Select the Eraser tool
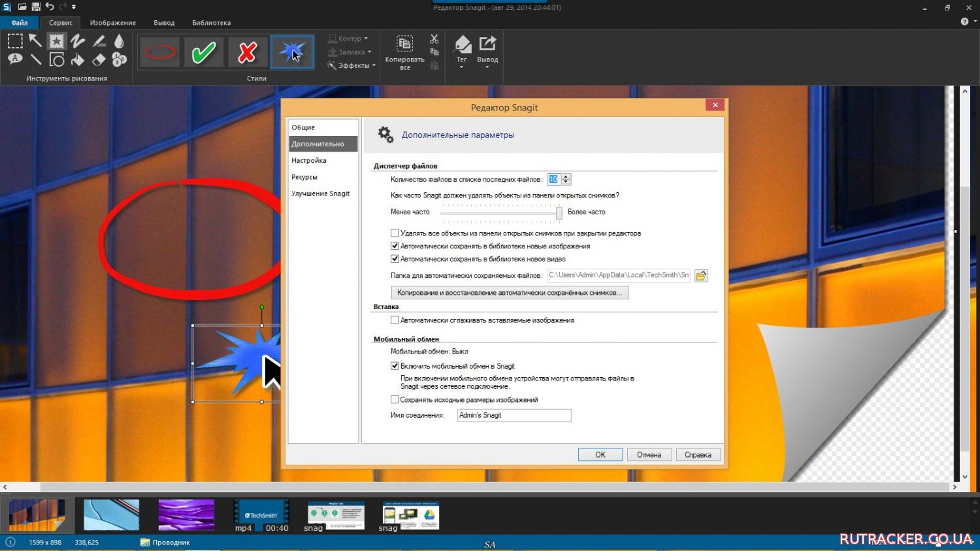This screenshot has width=980, height=551. [99, 59]
